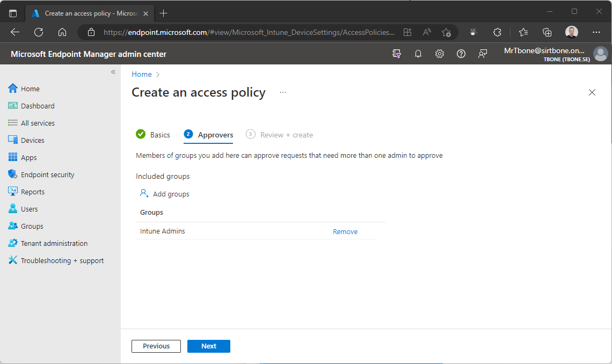Click the feedback icon in the header
The height and width of the screenshot is (364, 612).
coord(482,54)
